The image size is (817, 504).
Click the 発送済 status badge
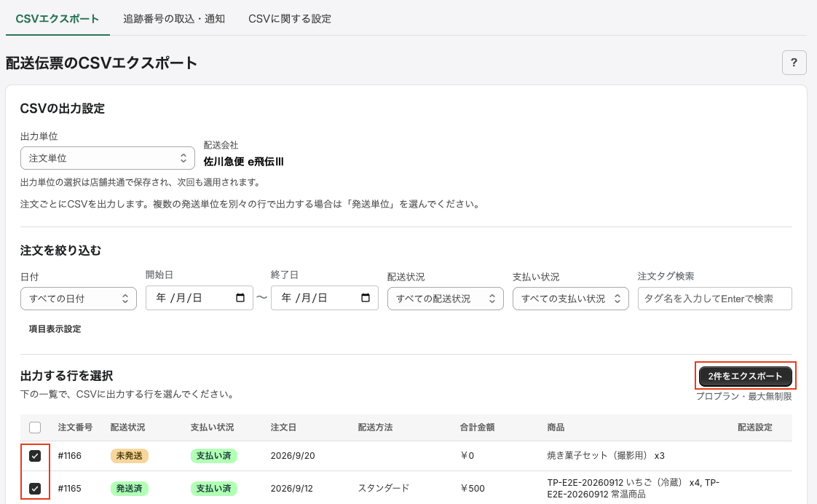point(129,489)
